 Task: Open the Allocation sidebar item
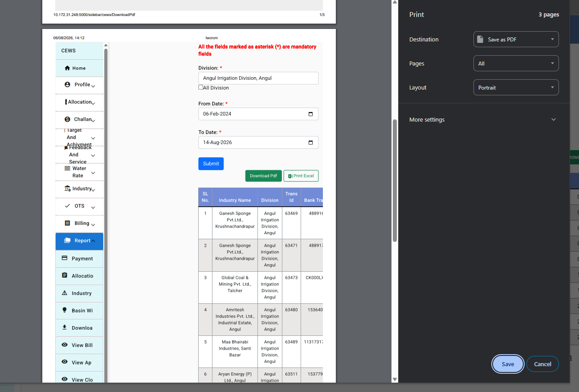pyautogui.click(x=79, y=102)
